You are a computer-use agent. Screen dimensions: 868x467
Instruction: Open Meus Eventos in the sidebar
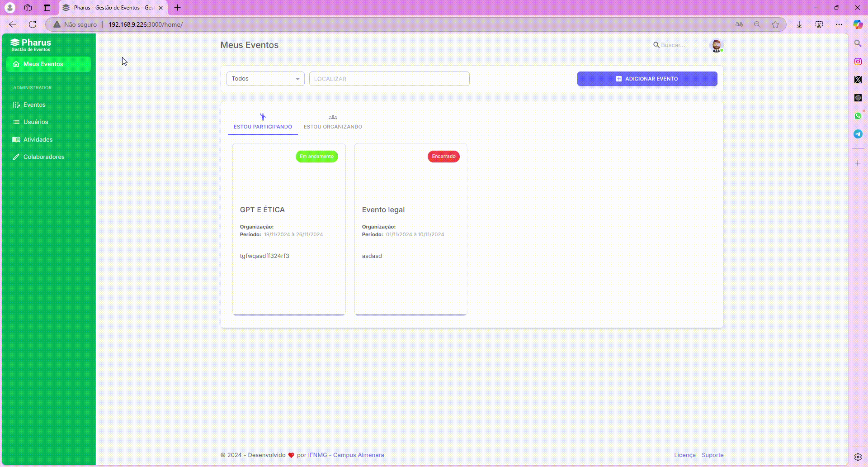tap(48, 64)
